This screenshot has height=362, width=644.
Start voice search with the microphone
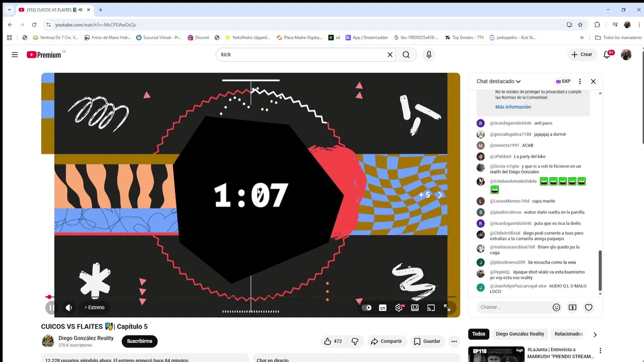[429, 55]
